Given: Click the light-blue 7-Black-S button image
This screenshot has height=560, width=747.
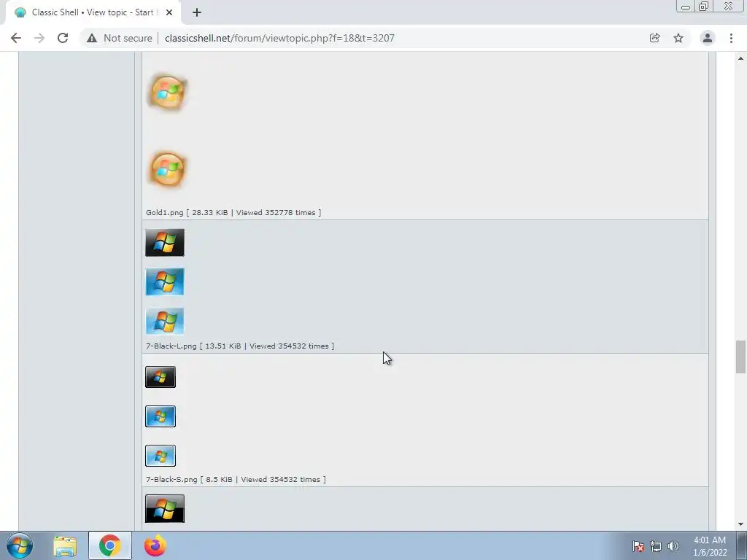Looking at the screenshot, I should pos(160,456).
